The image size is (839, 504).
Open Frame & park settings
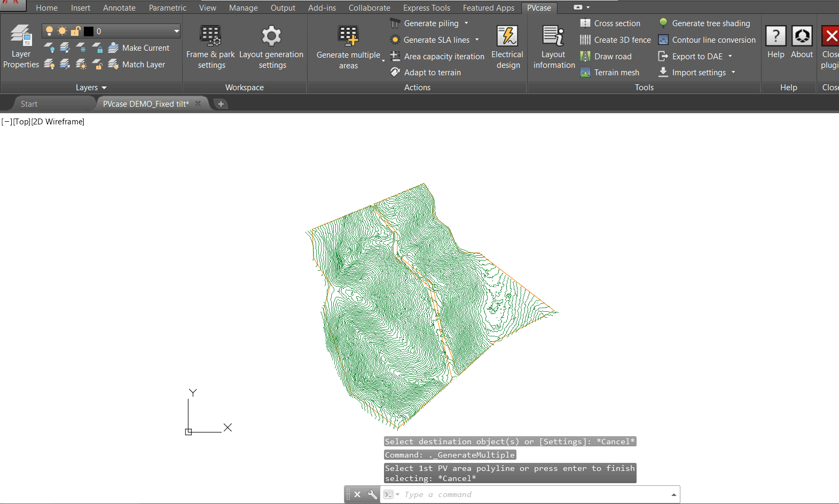pyautogui.click(x=210, y=47)
